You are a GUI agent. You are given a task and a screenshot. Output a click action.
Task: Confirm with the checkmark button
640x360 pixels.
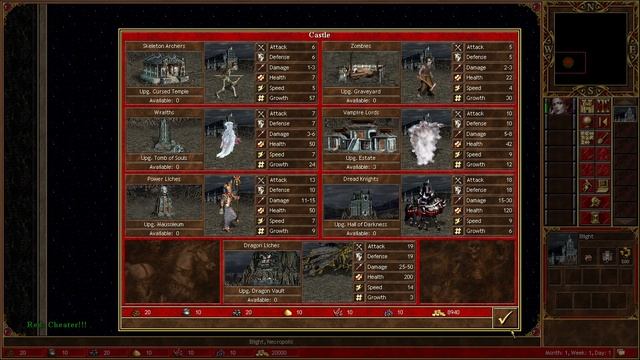[x=505, y=318]
